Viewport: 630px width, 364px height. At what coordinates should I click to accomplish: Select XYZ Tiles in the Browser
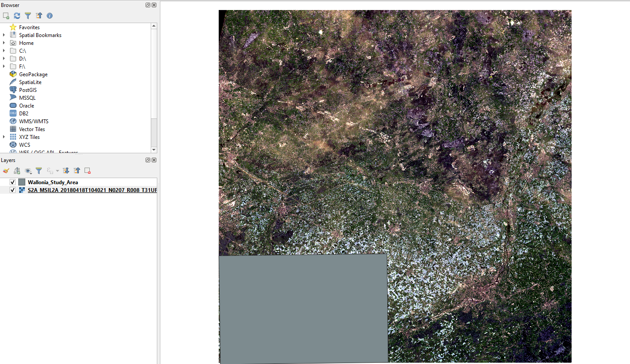click(29, 137)
